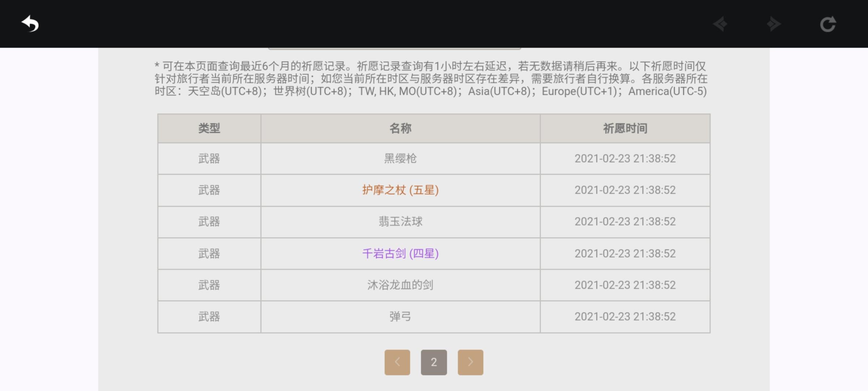Go to next page of wish records
The width and height of the screenshot is (868, 391).
click(x=470, y=362)
